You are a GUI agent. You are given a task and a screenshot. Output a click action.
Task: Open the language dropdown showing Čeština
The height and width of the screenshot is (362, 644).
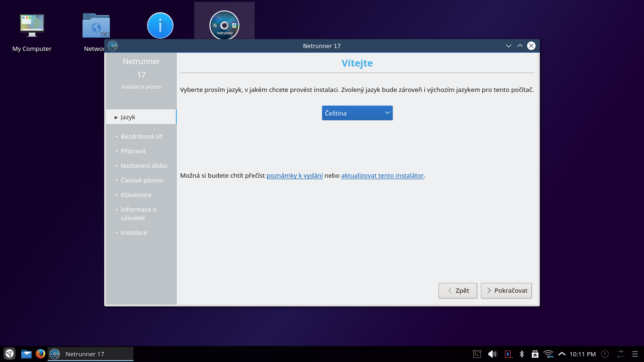(x=357, y=113)
